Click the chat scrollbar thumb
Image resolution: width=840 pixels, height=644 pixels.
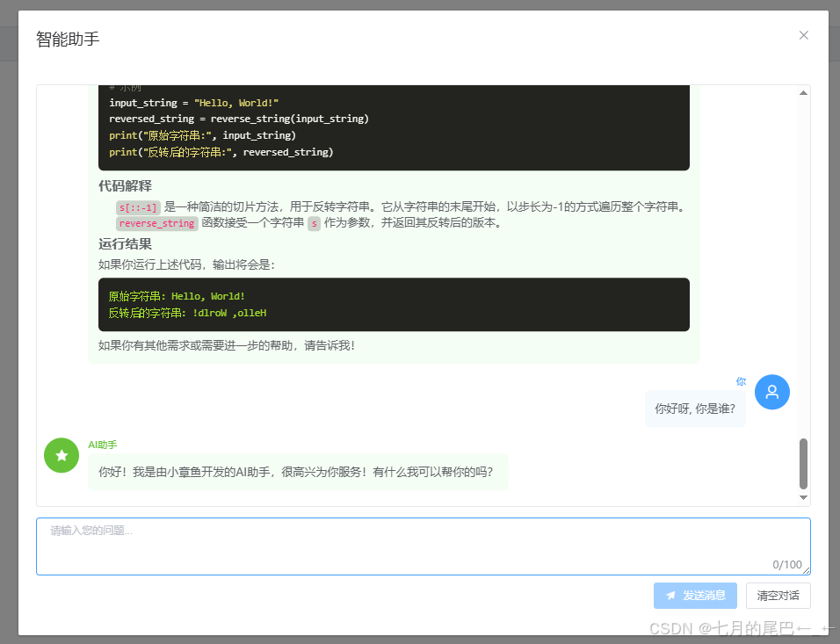[x=803, y=463]
